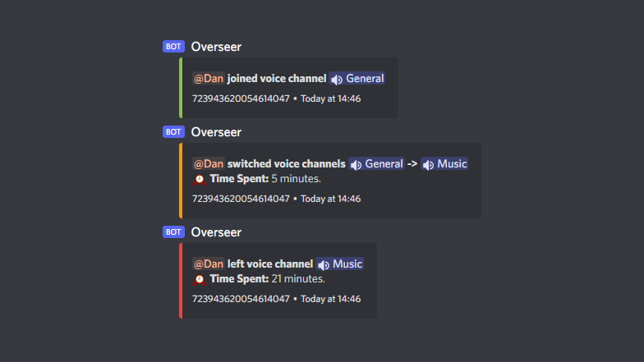644x362 pixels.
Task: Click the BOT badge on first Overseer message
Action: pyautogui.click(x=173, y=46)
